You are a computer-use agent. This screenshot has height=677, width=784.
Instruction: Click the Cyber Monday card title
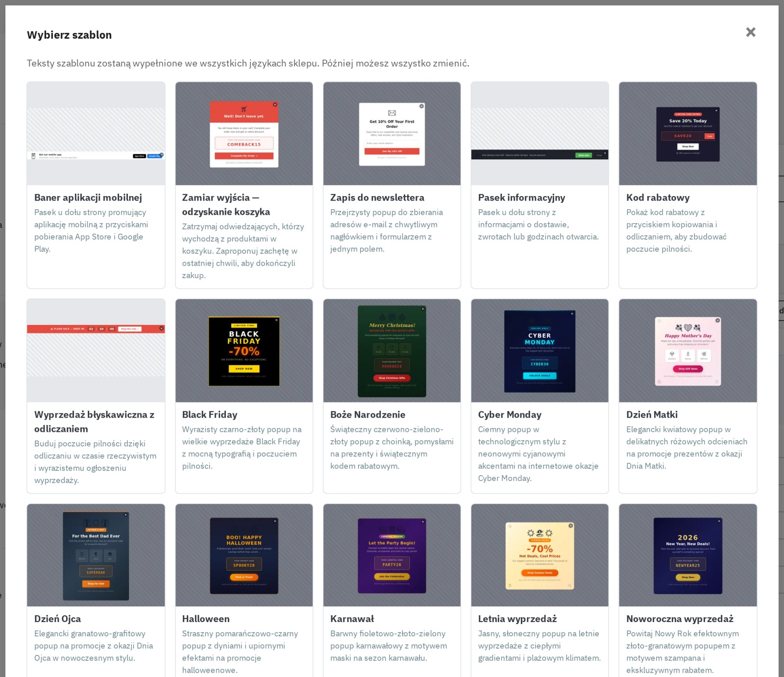tap(510, 415)
